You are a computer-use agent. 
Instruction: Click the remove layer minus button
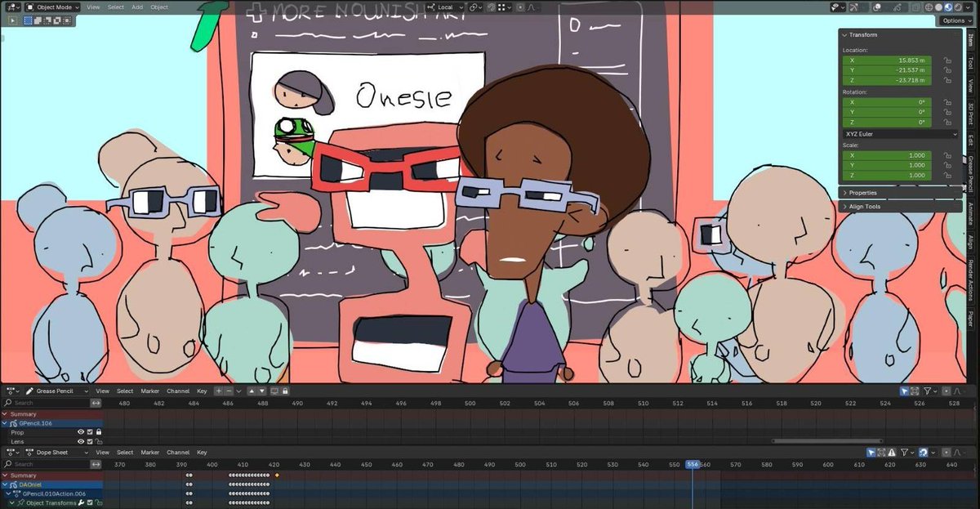pyautogui.click(x=229, y=391)
